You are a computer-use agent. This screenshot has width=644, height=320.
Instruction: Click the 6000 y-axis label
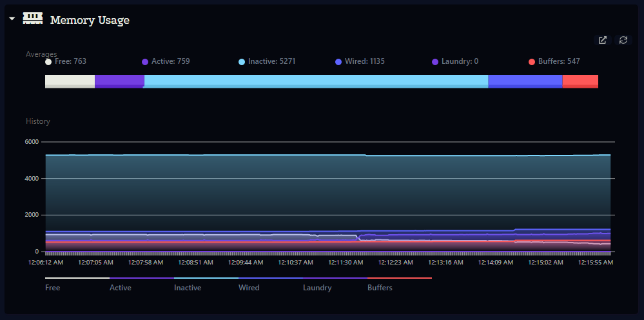click(x=32, y=142)
